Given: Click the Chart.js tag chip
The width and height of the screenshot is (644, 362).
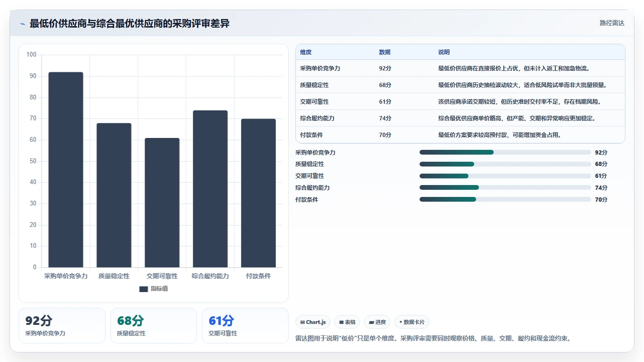Looking at the screenshot, I should point(313,322).
